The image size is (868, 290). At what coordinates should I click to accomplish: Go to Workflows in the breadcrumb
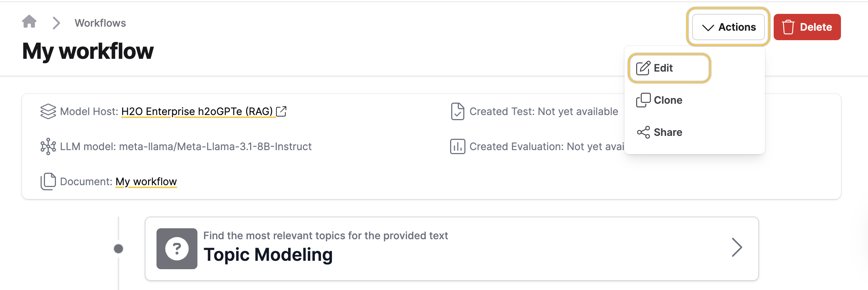click(100, 23)
